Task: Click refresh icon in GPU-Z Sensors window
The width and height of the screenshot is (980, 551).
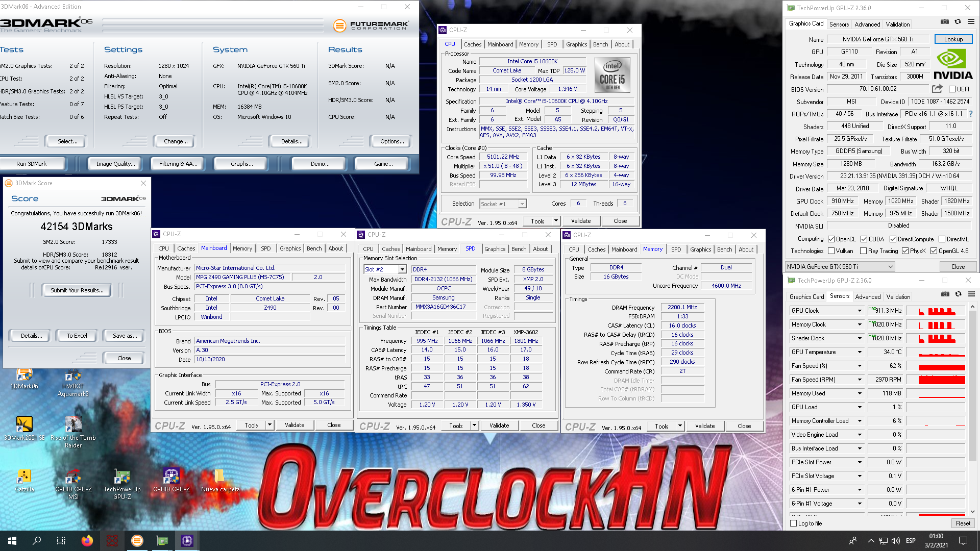Action: pyautogui.click(x=958, y=294)
